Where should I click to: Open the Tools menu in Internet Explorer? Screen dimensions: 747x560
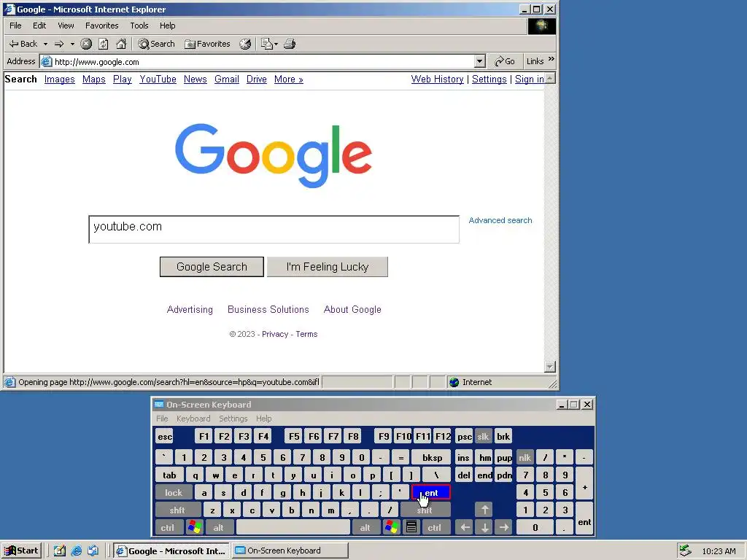coord(139,26)
